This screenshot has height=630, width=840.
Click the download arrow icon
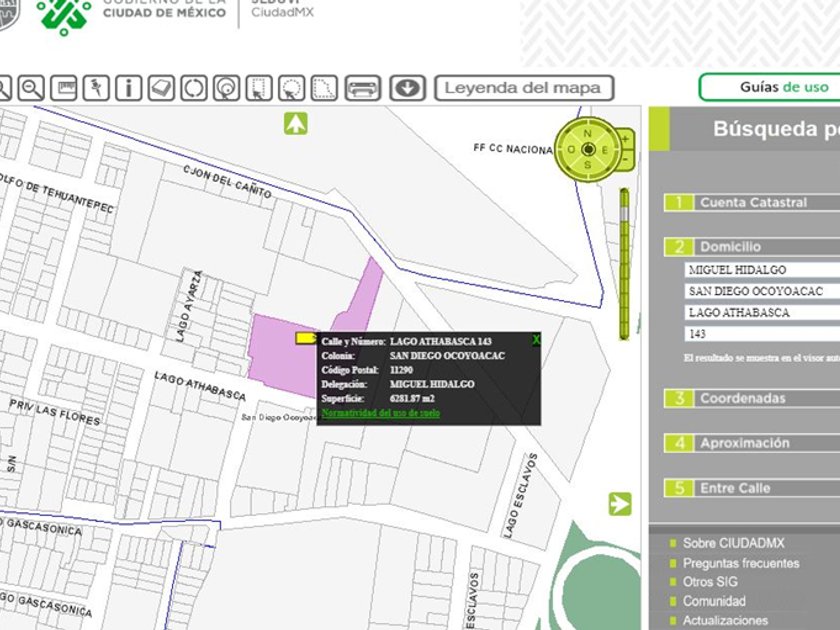[406, 88]
